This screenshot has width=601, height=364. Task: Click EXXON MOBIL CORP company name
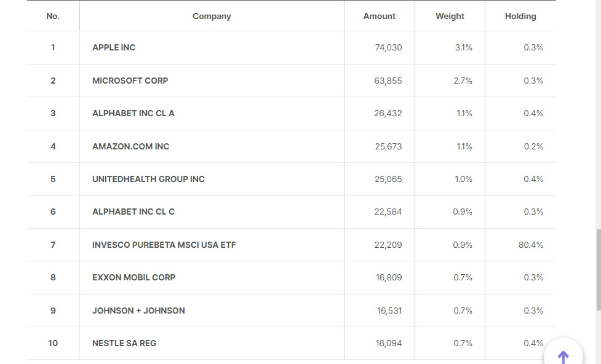coord(133,278)
